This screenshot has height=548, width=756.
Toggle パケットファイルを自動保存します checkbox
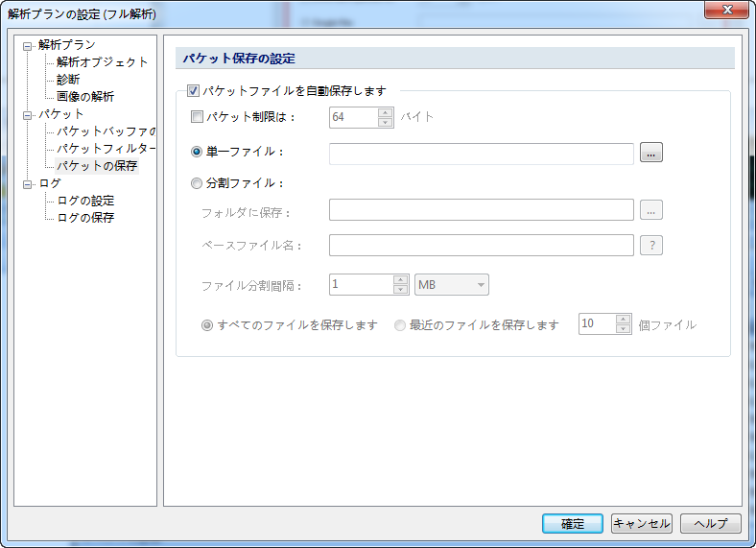point(193,91)
